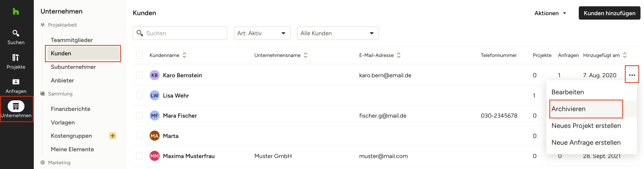Tick the checkbox for Karo Bernstein

[x=139, y=75]
